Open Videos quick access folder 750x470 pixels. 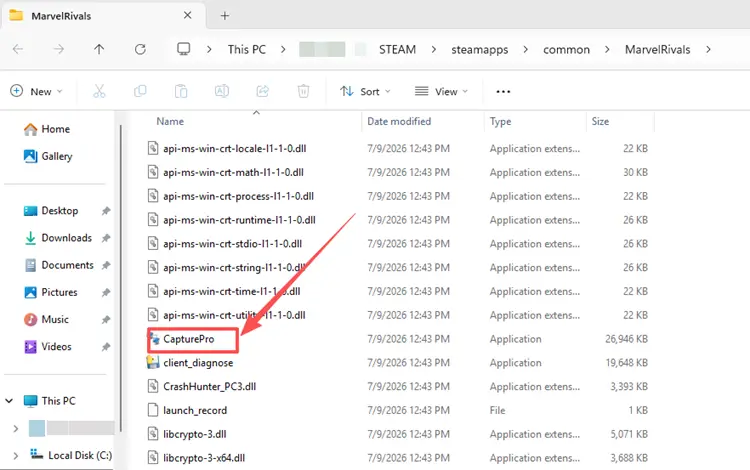tap(47, 347)
